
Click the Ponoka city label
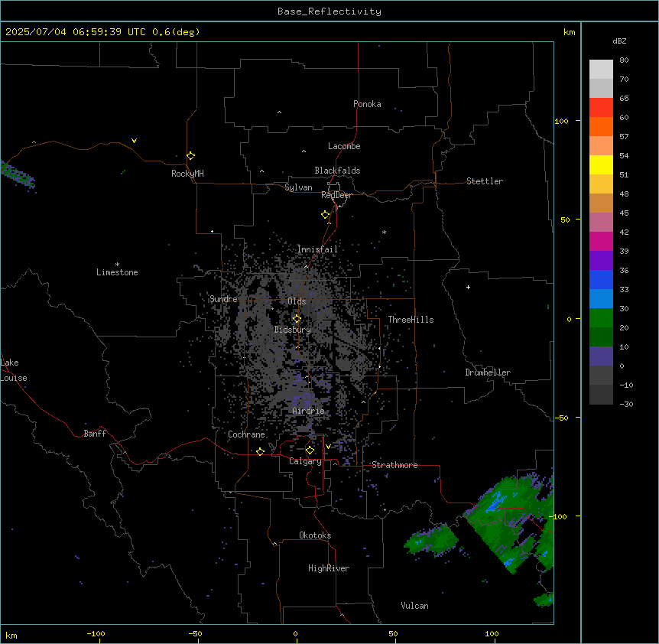click(367, 104)
